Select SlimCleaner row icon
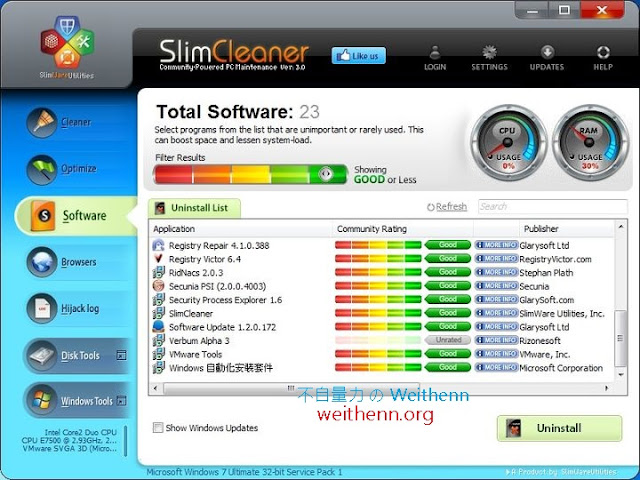The width and height of the screenshot is (640, 480). coord(158,313)
